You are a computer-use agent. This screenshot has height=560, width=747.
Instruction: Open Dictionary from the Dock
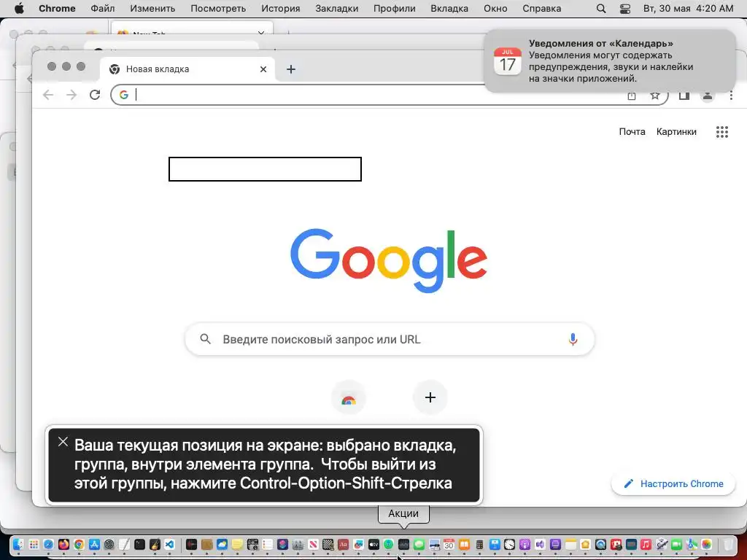(x=343, y=544)
